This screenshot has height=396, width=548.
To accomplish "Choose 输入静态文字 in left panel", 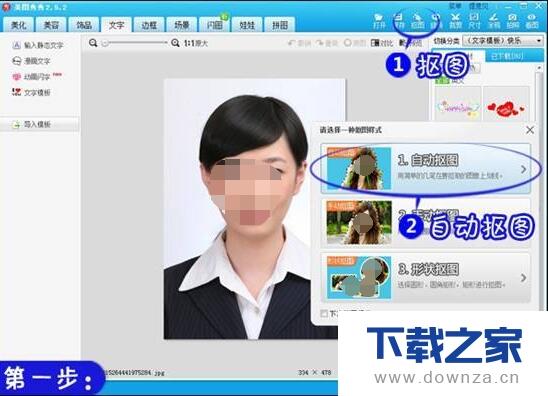I will coord(38,45).
